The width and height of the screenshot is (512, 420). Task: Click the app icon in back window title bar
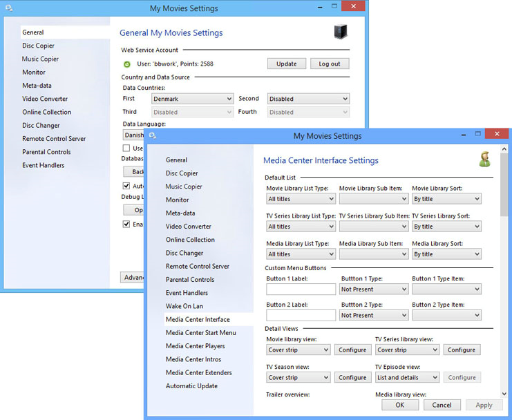pos(9,8)
